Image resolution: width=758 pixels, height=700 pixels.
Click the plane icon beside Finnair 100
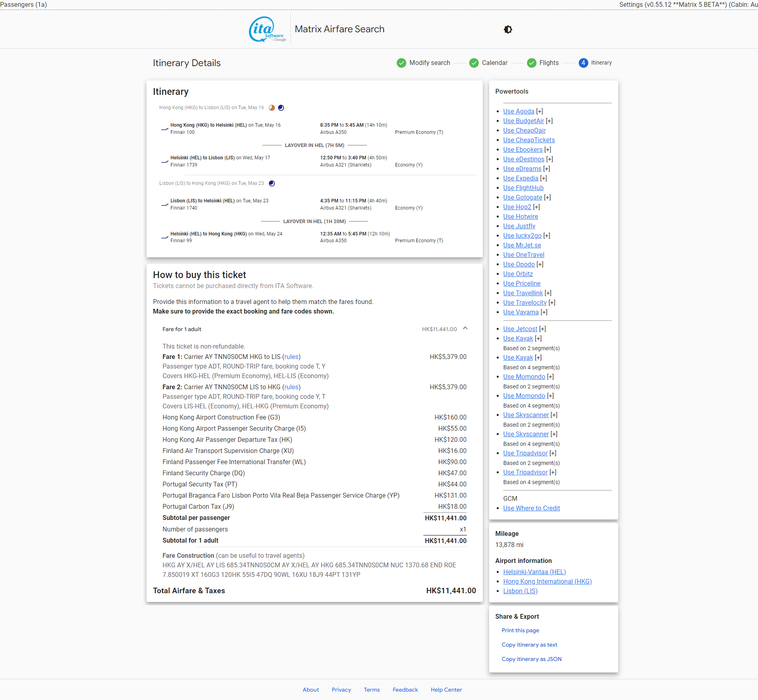[x=164, y=128]
